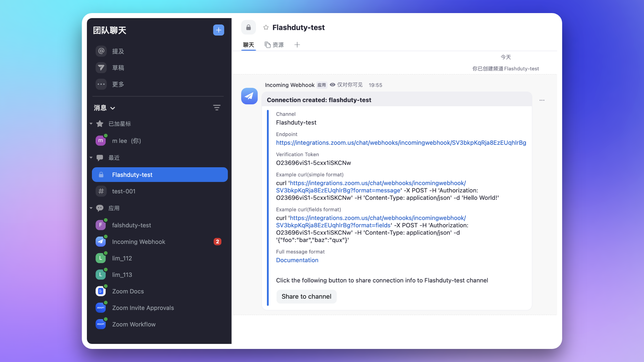This screenshot has width=644, height=362.
Task: Open the Documentation link
Action: [297, 260]
